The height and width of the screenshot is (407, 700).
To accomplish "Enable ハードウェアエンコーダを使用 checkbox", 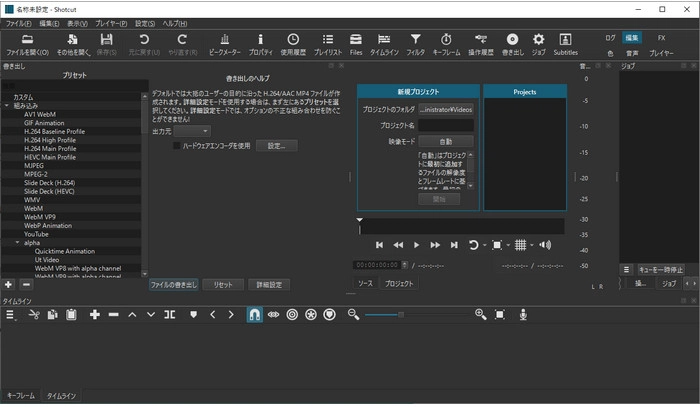I will point(177,145).
